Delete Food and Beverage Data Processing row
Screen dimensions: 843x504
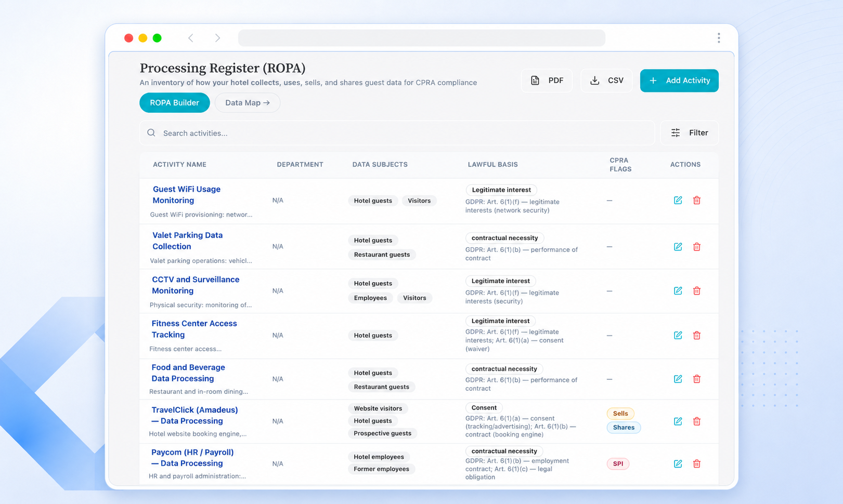click(697, 379)
